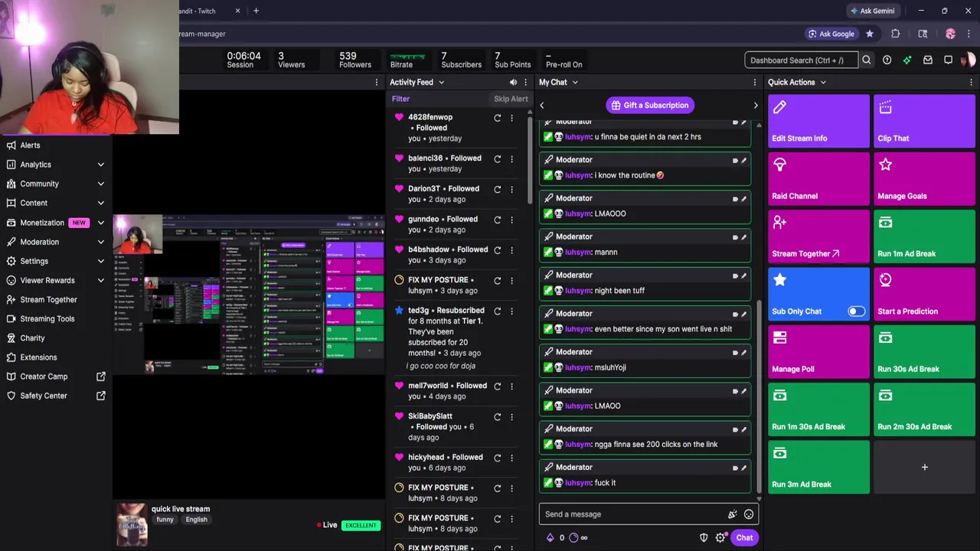980x551 pixels.
Task: Click Run 3m Ad Break tile
Action: click(818, 466)
